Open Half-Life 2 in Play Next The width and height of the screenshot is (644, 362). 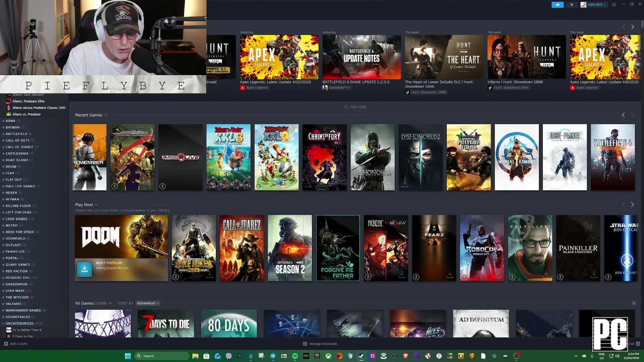click(530, 248)
